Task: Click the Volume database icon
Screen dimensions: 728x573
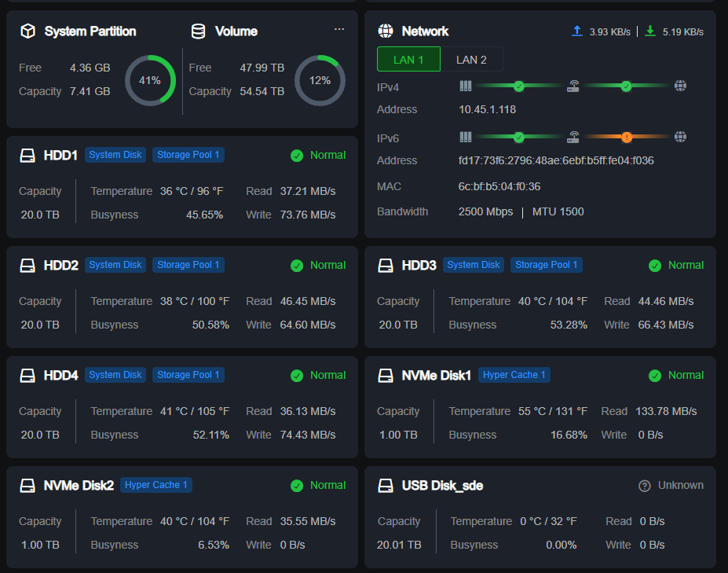Action: point(198,31)
